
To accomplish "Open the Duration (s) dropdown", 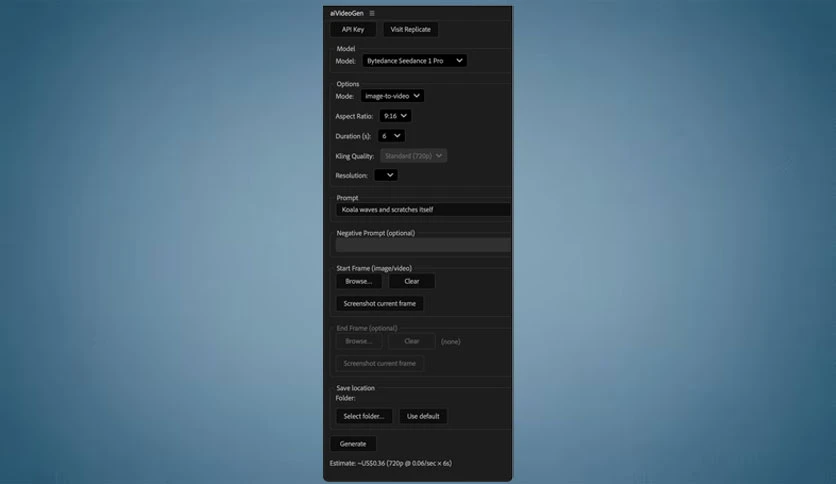I will point(391,136).
